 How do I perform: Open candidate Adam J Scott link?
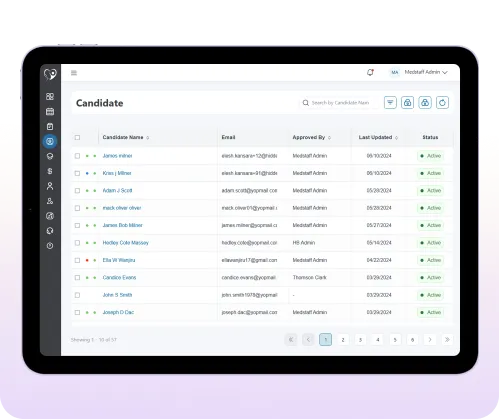117,190
